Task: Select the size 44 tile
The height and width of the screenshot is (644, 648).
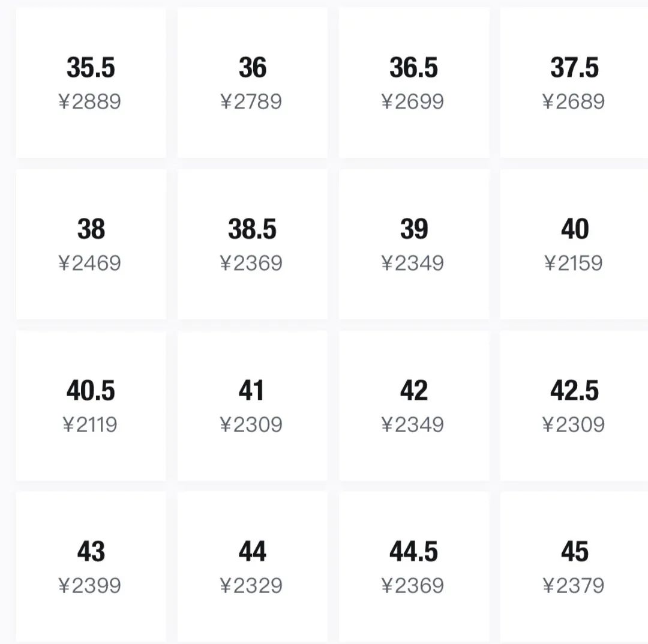Action: 252,567
